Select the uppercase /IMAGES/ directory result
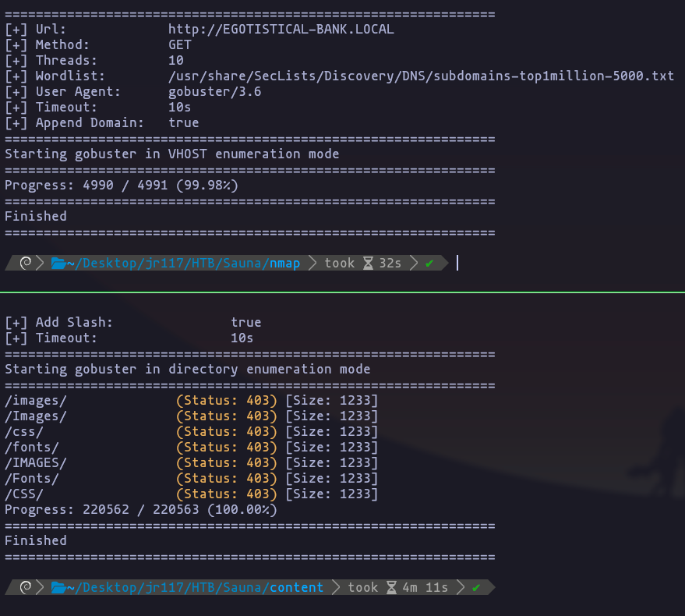 tap(36, 463)
